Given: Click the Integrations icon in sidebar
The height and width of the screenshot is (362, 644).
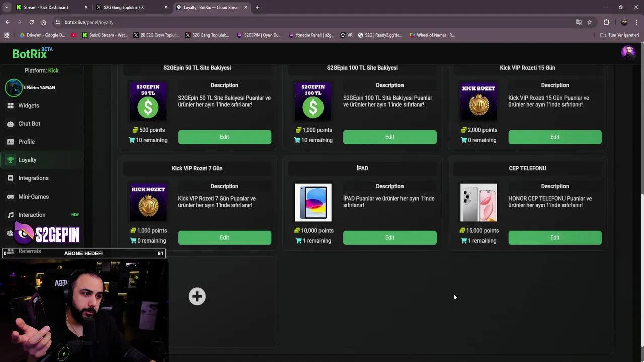Looking at the screenshot, I should pyautogui.click(x=10, y=178).
